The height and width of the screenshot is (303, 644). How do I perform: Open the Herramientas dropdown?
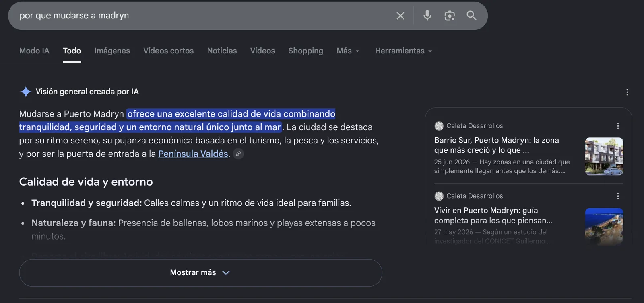[404, 51]
